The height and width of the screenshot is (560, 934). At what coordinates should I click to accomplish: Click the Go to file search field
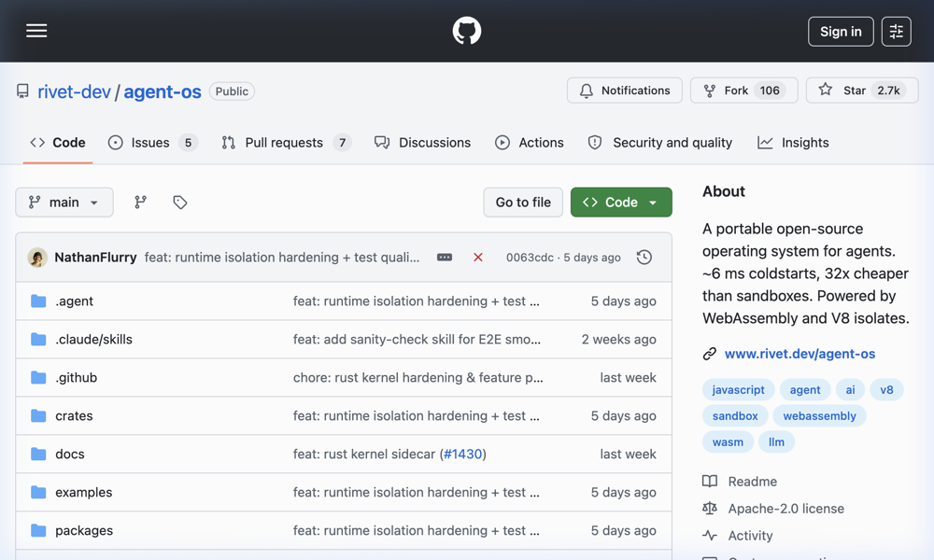[x=523, y=203]
